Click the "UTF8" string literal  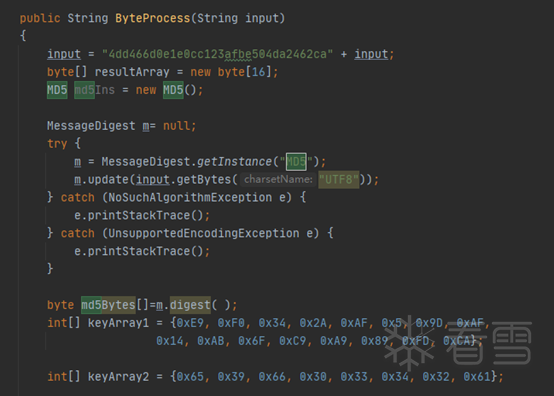click(338, 179)
